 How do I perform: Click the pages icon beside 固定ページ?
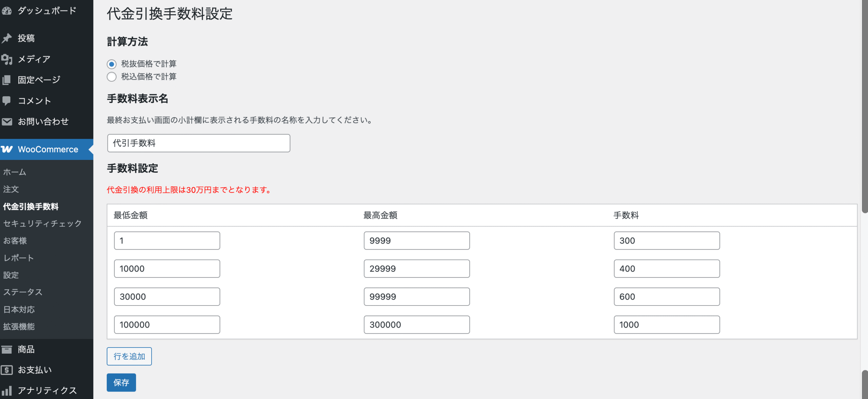[7, 80]
